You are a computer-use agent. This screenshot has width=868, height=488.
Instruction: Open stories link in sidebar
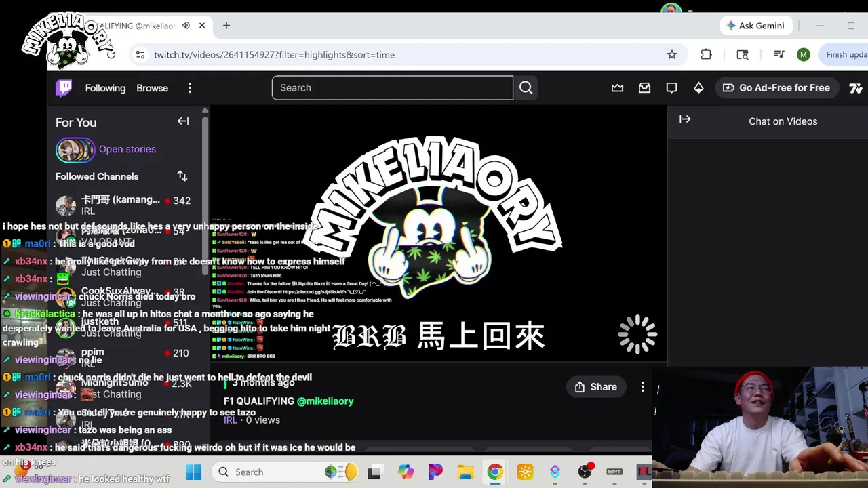[127, 149]
